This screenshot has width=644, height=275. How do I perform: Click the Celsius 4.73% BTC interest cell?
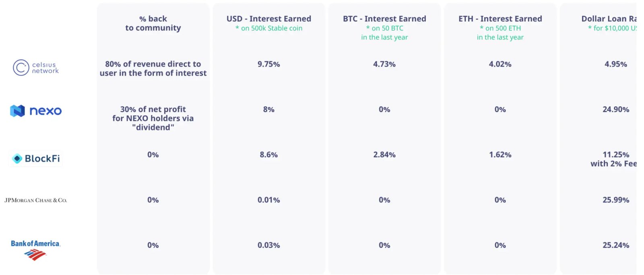(384, 64)
